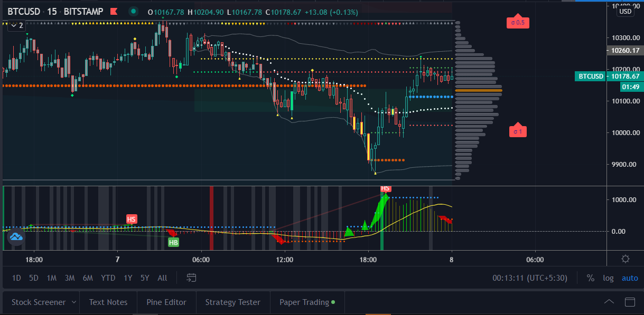Click the timezone clock 00:13:11 (UTC+5:30)
Image resolution: width=644 pixels, height=315 pixels.
click(x=530, y=278)
